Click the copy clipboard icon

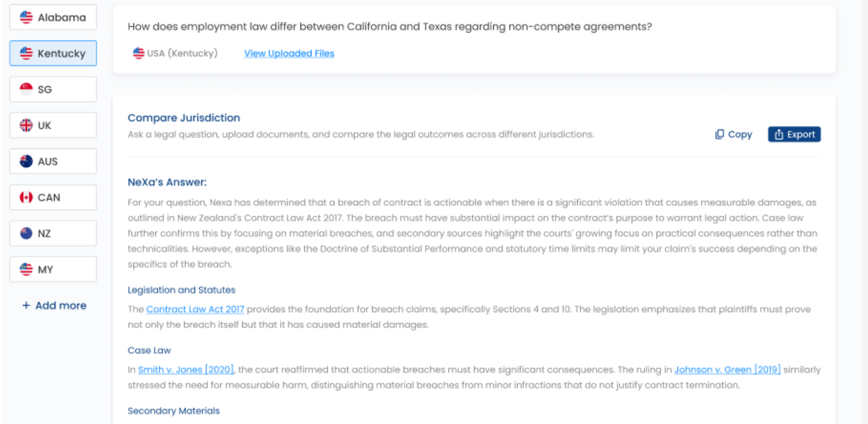(719, 134)
